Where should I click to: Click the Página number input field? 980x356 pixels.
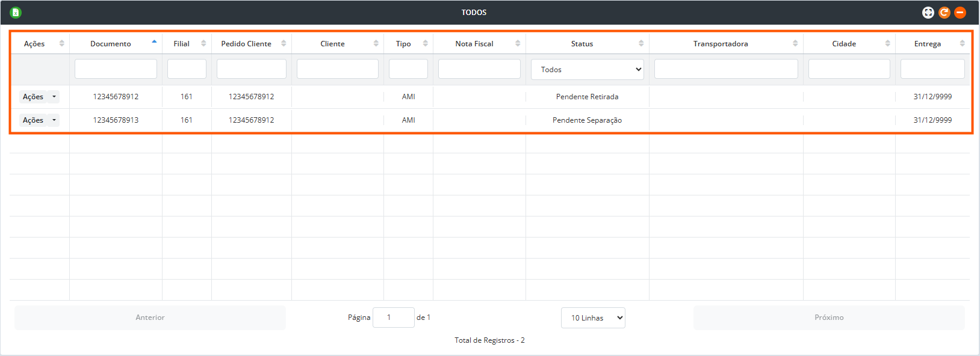point(393,318)
